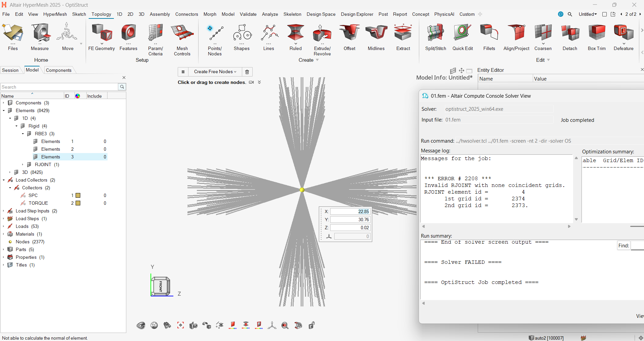Image resolution: width=644 pixels, height=341 pixels.
Task: Expand the Components tree node
Action: click(3, 103)
